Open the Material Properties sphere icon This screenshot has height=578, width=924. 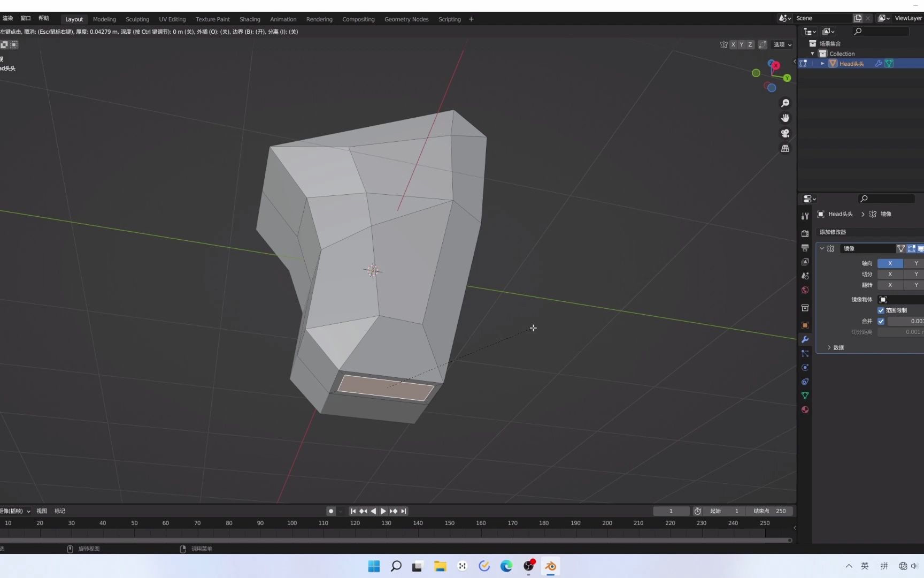(805, 409)
